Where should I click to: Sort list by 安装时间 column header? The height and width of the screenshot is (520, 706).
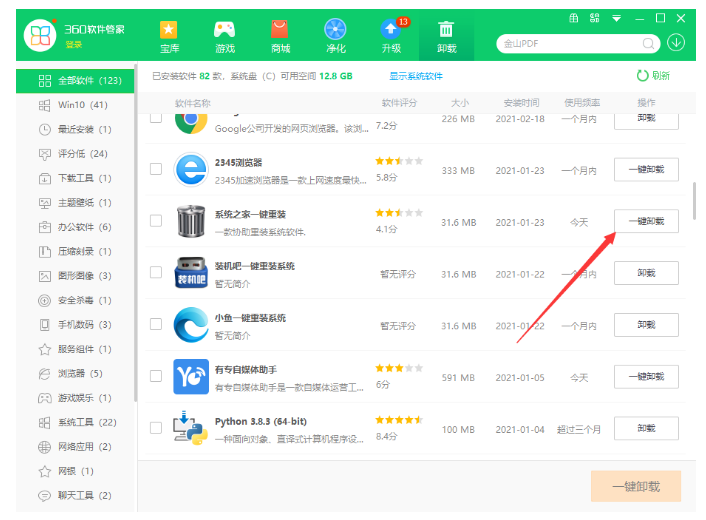[x=522, y=103]
